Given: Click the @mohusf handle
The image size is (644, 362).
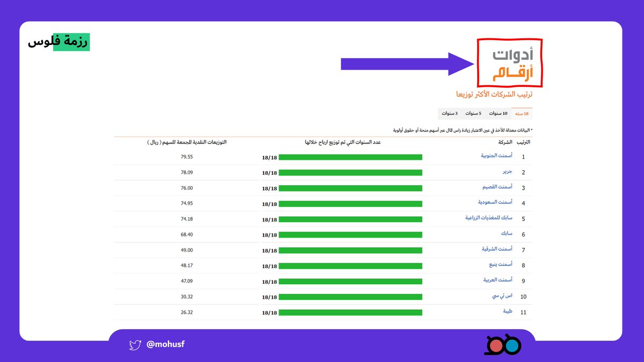Looking at the screenshot, I should (x=165, y=345).
